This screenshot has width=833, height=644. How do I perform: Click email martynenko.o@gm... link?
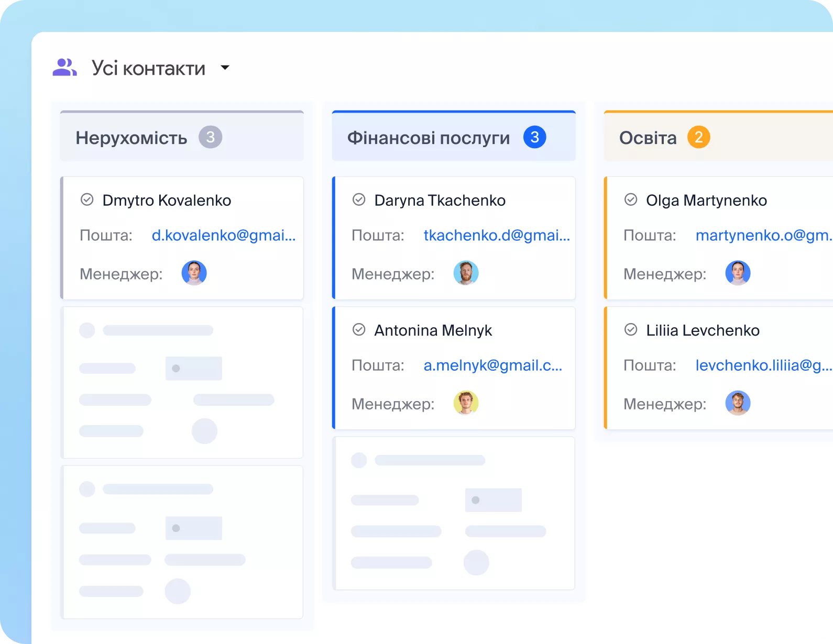click(764, 236)
